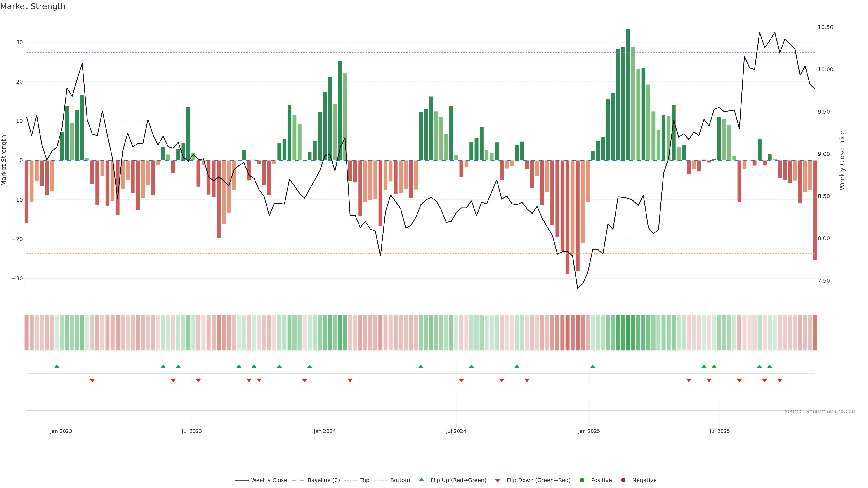Click the green Positive dot in the legend
This screenshot has height=488, width=868.
[x=582, y=480]
